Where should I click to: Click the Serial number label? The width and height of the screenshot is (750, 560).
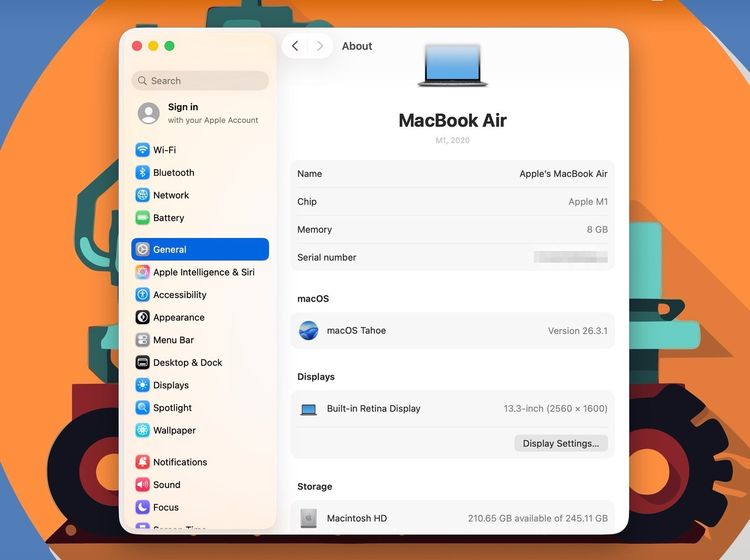coord(327,257)
